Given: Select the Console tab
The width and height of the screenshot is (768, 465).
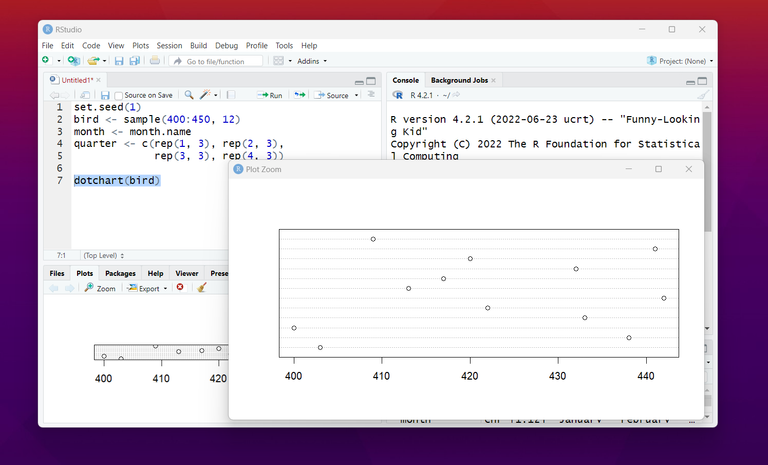Looking at the screenshot, I should [406, 80].
